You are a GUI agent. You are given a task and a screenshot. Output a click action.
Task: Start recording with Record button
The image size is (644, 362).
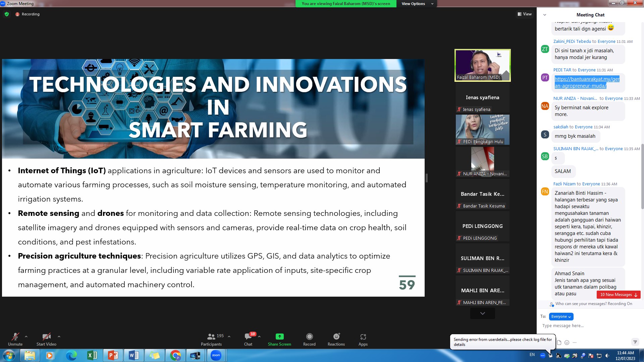point(309,339)
